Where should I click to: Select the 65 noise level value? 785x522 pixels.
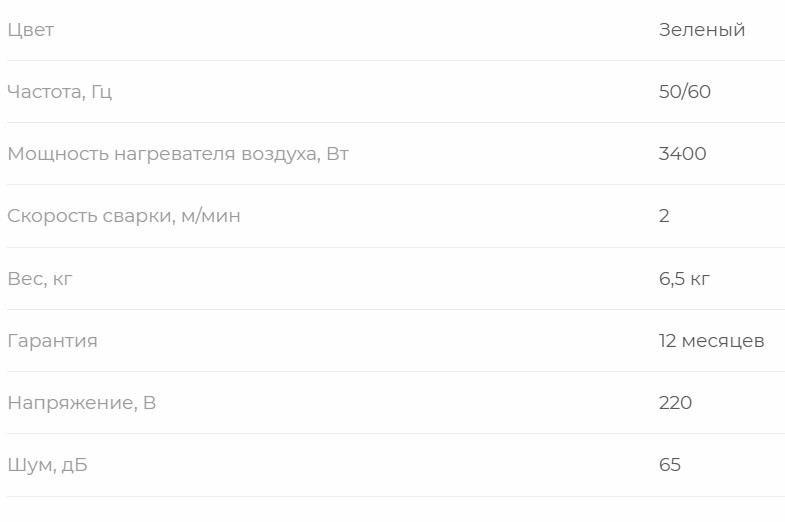[669, 465]
